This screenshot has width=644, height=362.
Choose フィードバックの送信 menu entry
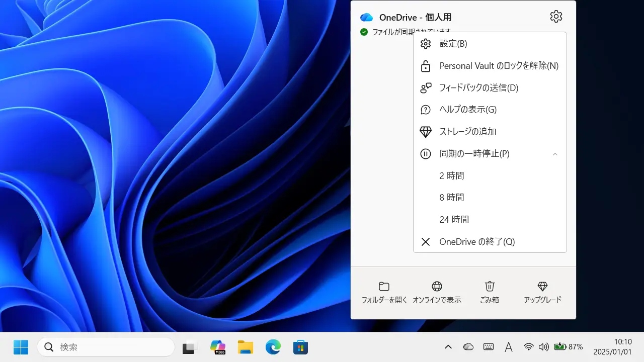(x=478, y=88)
